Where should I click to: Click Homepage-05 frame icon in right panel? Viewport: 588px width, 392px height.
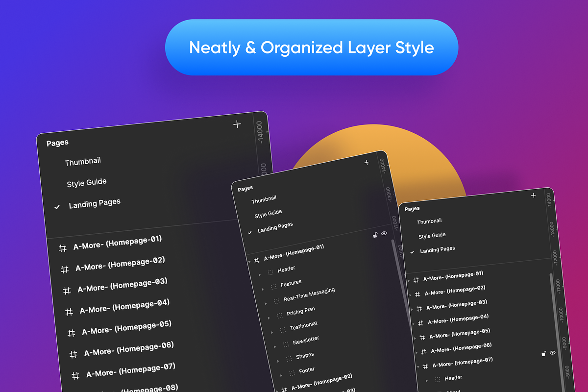(x=422, y=337)
